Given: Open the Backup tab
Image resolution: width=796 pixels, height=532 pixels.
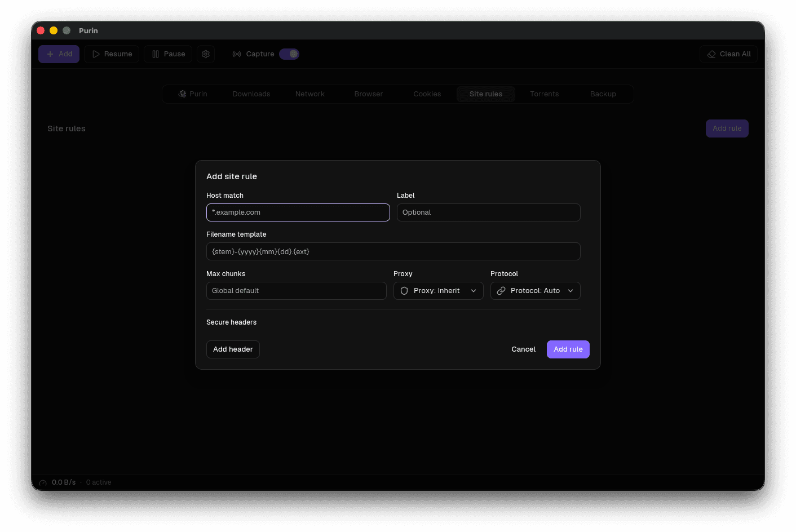Looking at the screenshot, I should click(x=603, y=94).
